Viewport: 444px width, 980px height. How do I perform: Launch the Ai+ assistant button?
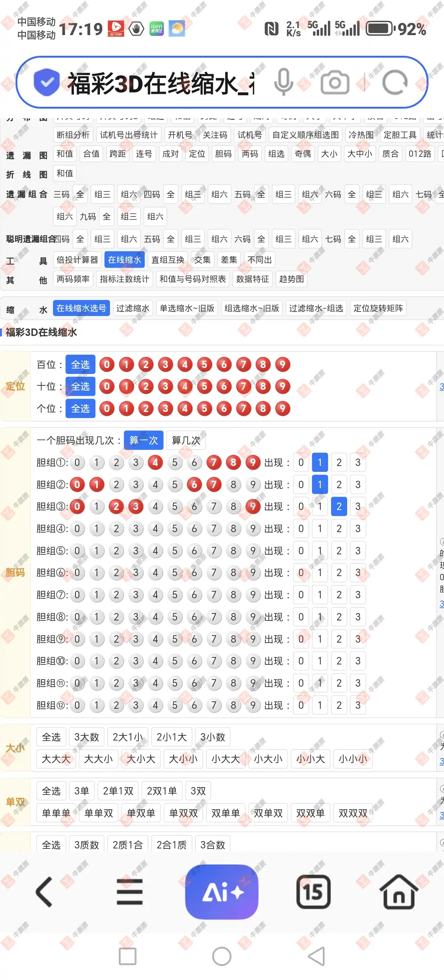click(222, 892)
